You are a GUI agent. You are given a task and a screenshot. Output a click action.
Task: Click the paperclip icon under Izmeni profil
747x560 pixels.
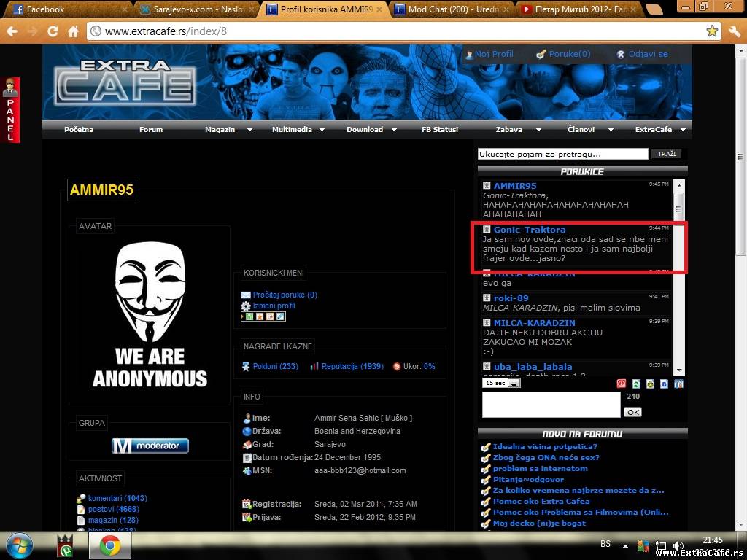point(280,316)
